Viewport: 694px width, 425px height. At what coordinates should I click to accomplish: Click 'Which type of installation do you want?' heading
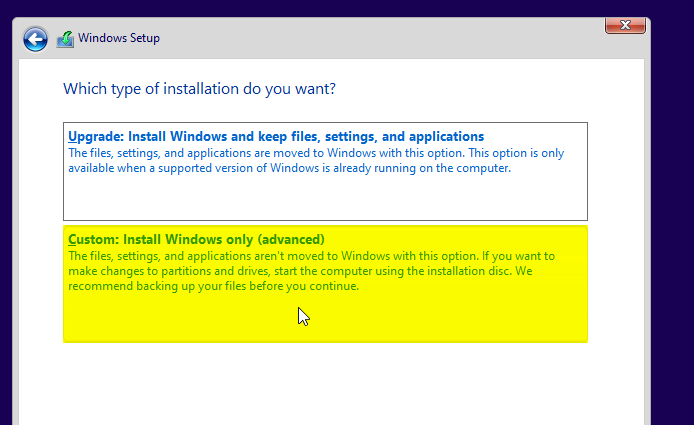(199, 89)
